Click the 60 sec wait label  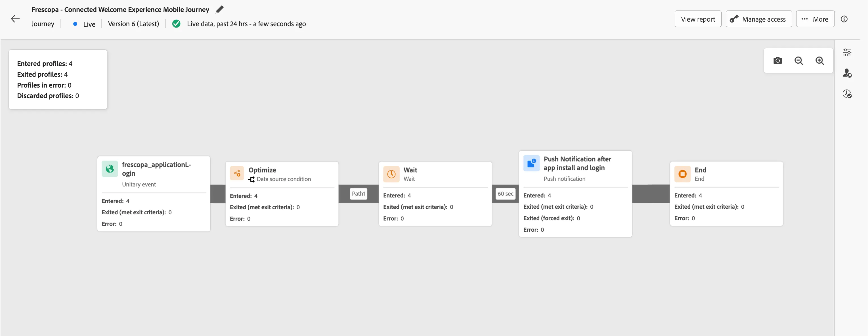pyautogui.click(x=505, y=194)
